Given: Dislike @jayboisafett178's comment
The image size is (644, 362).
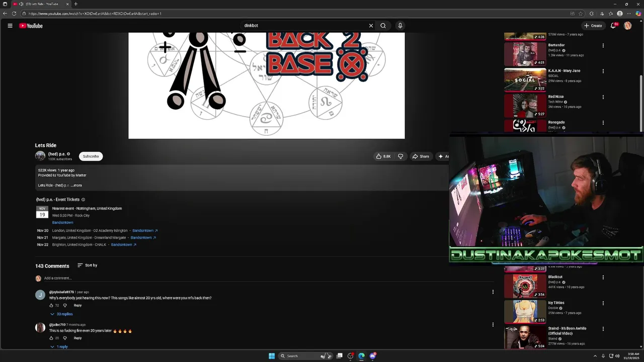Looking at the screenshot, I should pos(64,305).
